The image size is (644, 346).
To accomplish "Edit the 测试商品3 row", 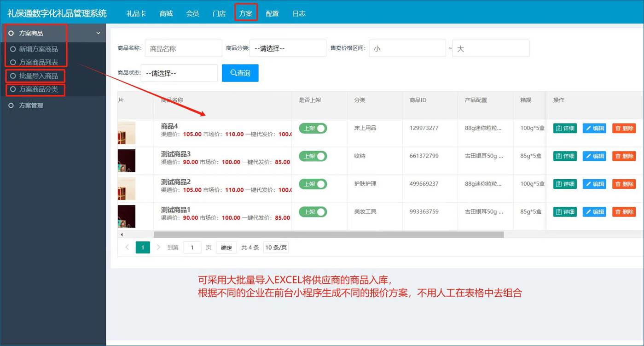I will [x=594, y=156].
